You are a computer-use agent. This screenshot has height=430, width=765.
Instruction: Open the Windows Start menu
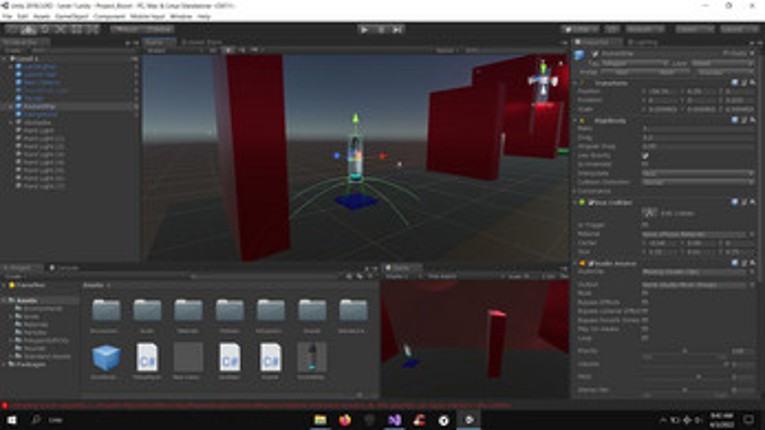coord(12,420)
